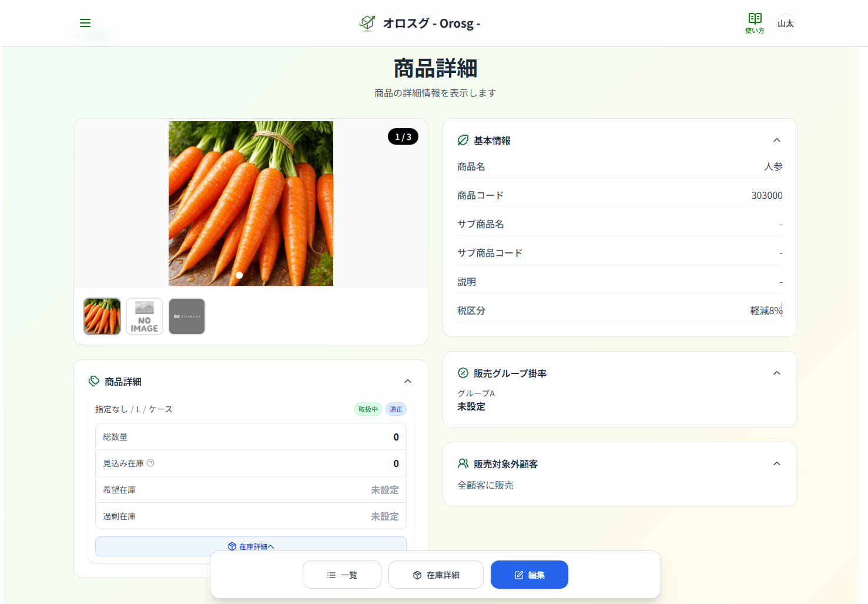
Task: Collapse the 販売グループ掛率 section
Action: coord(776,373)
